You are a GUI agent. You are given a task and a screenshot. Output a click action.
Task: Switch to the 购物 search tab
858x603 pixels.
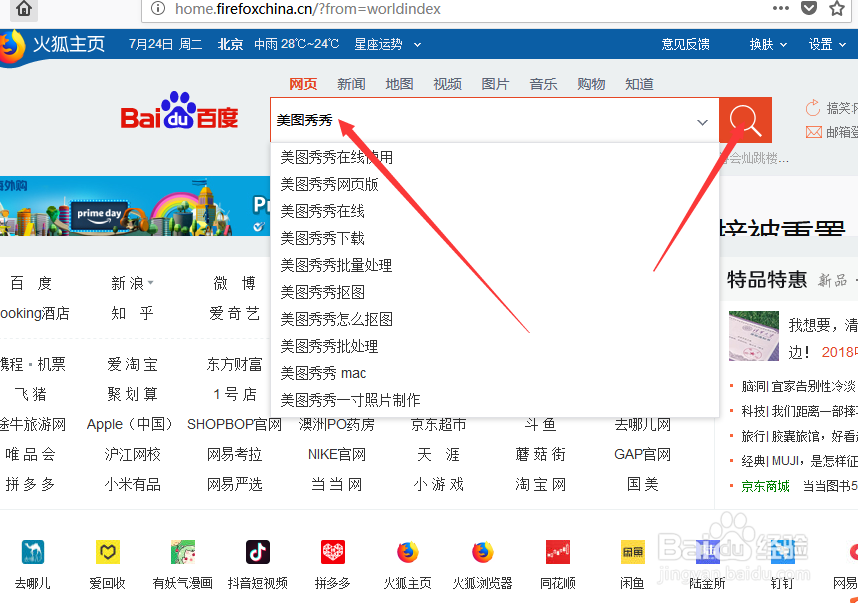(x=592, y=84)
